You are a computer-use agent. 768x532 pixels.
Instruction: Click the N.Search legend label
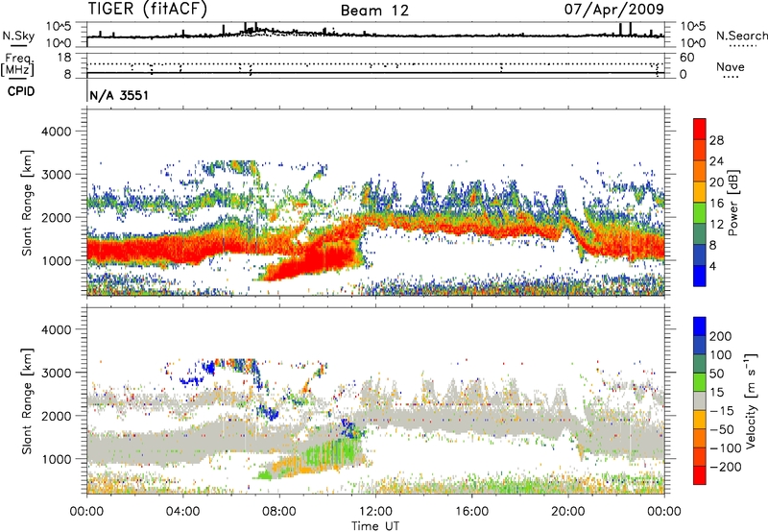tap(741, 36)
